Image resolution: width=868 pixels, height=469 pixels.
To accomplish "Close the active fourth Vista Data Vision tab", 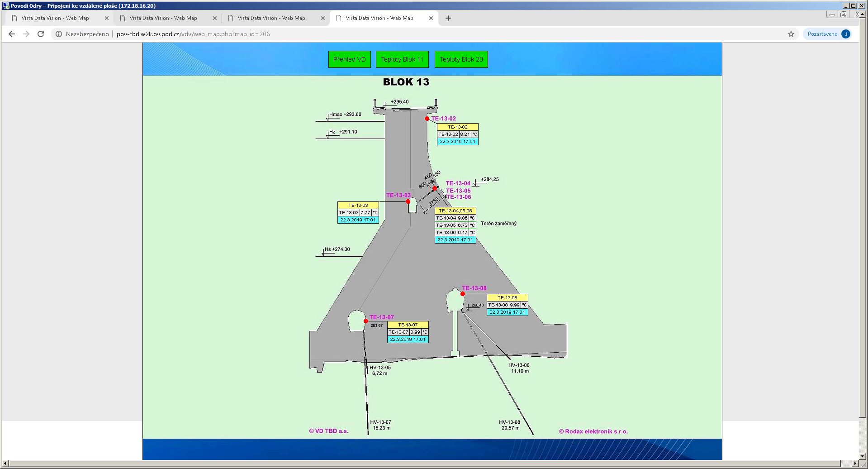I will [431, 18].
